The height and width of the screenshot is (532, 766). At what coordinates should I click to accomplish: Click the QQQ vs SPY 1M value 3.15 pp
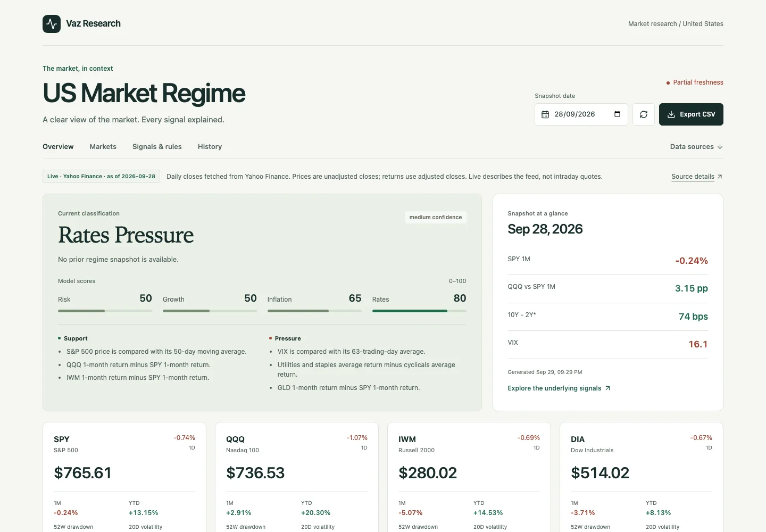tap(692, 288)
